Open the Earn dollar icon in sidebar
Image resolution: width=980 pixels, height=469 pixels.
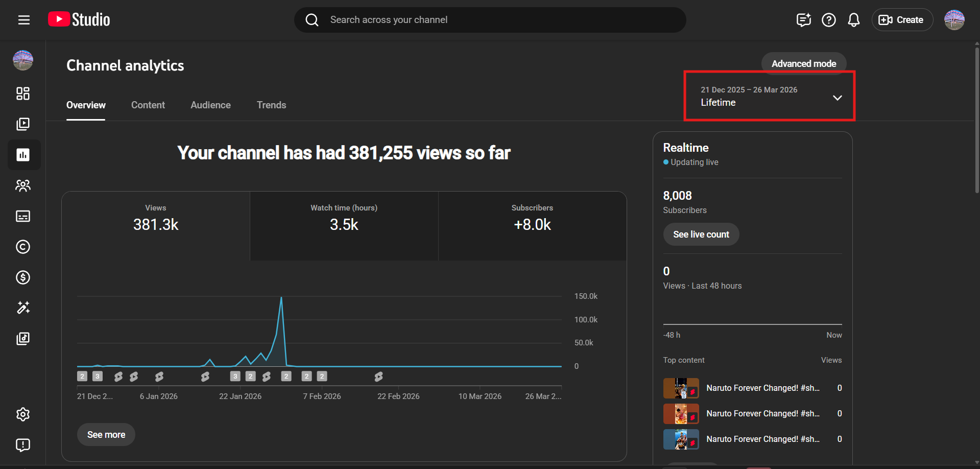click(x=23, y=277)
